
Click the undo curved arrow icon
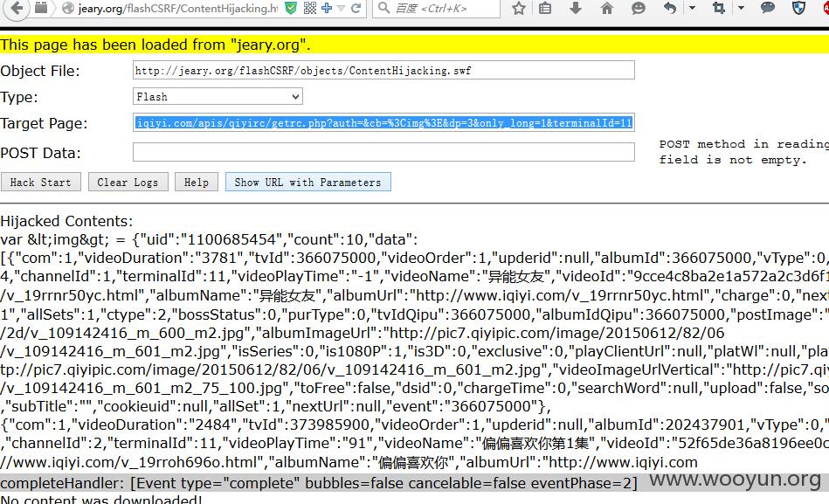[x=670, y=8]
